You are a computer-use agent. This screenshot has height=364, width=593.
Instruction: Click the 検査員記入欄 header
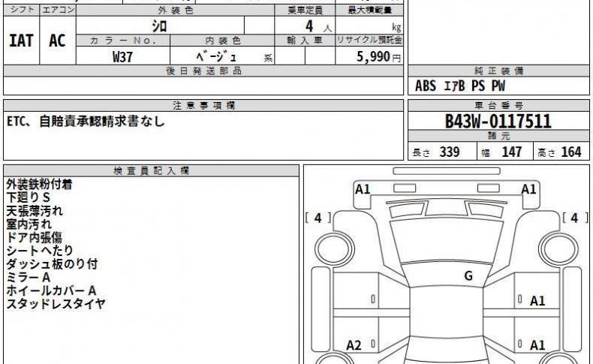pos(151,171)
